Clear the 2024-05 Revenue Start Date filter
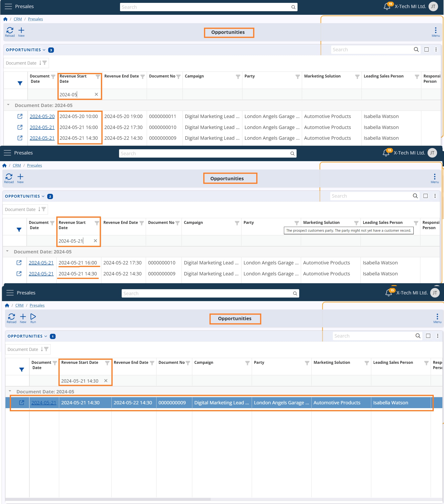Image resolution: width=444 pixels, height=504 pixels. coord(96,94)
